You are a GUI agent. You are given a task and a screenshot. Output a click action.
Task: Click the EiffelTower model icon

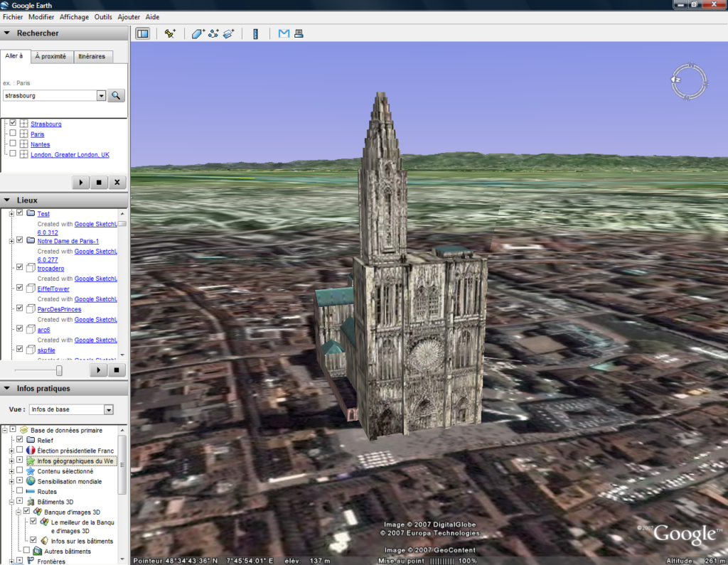point(31,289)
